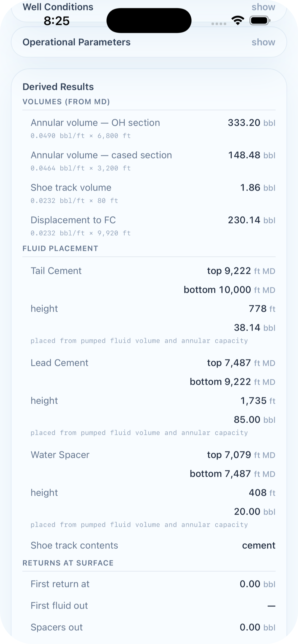Tap the Water Spacer label
The width and height of the screenshot is (298, 644).
[60, 455]
